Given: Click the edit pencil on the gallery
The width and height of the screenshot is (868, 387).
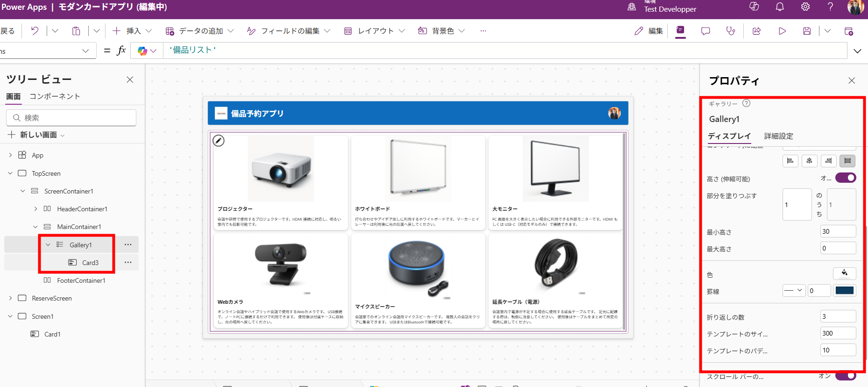Looking at the screenshot, I should (x=219, y=140).
